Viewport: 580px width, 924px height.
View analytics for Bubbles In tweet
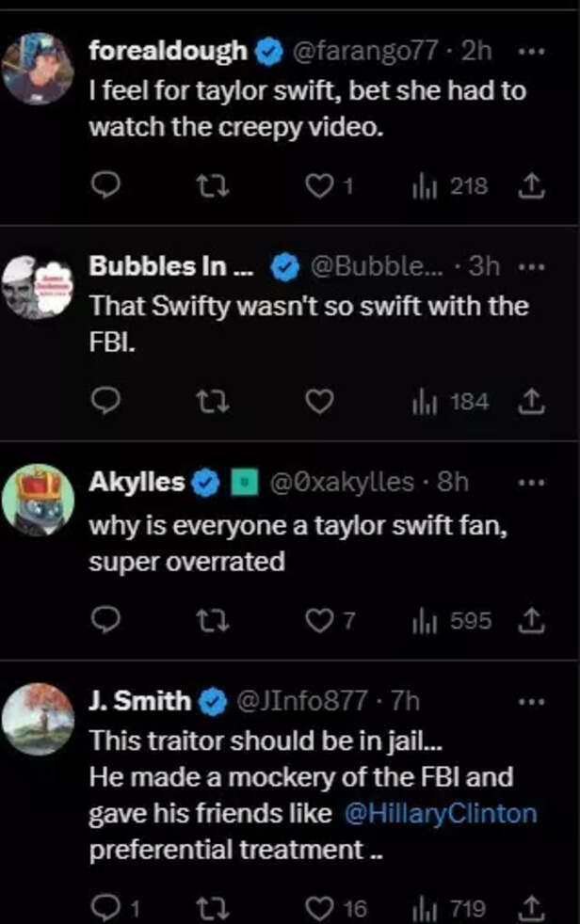[450, 402]
